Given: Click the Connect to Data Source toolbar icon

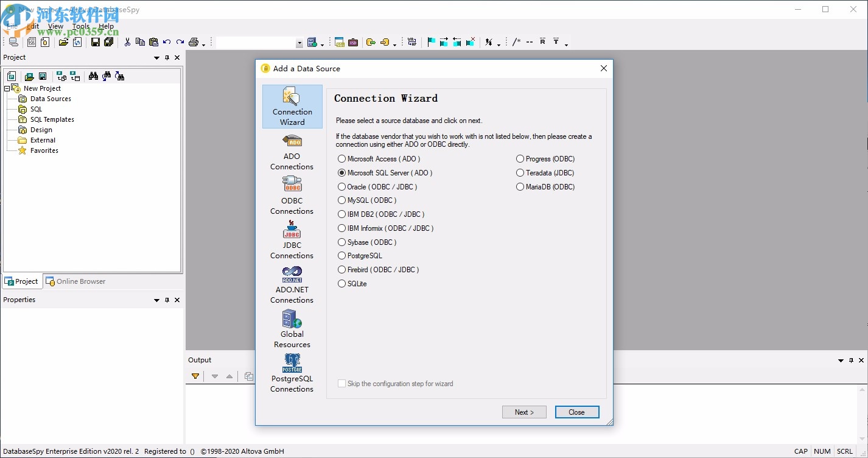Looking at the screenshot, I should [13, 42].
